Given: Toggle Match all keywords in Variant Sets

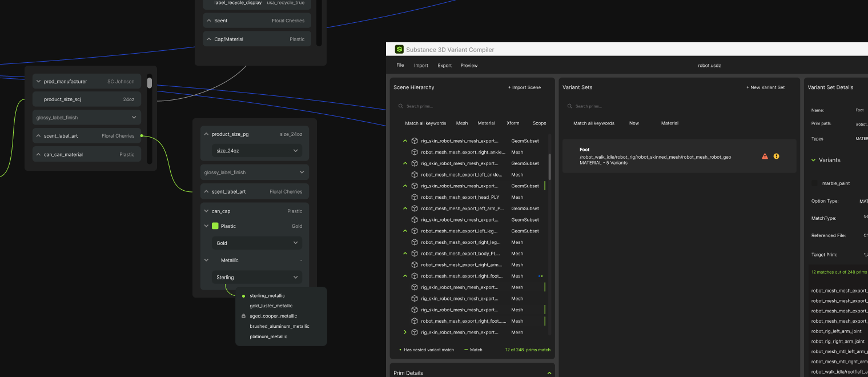Looking at the screenshot, I should pos(594,123).
